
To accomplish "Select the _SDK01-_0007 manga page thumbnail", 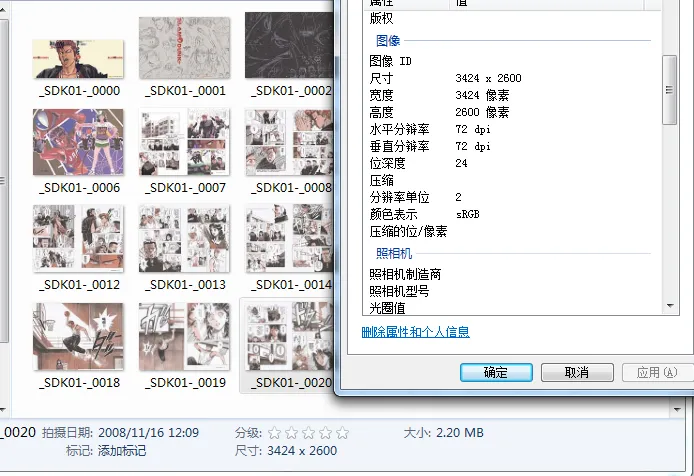I will click(184, 142).
